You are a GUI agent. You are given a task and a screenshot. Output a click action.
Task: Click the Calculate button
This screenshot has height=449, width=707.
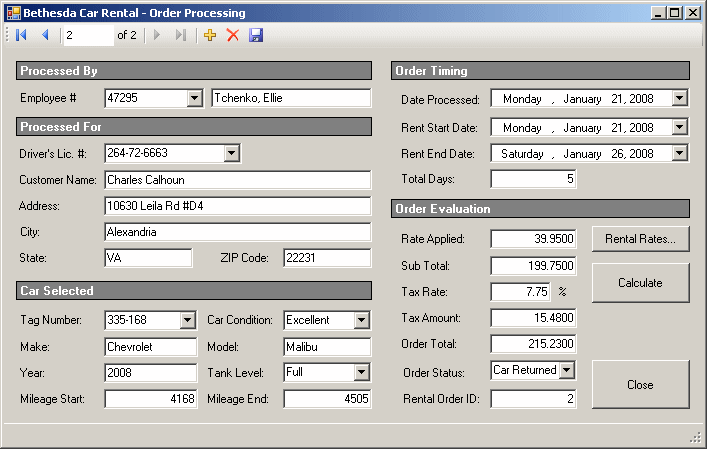(x=640, y=283)
